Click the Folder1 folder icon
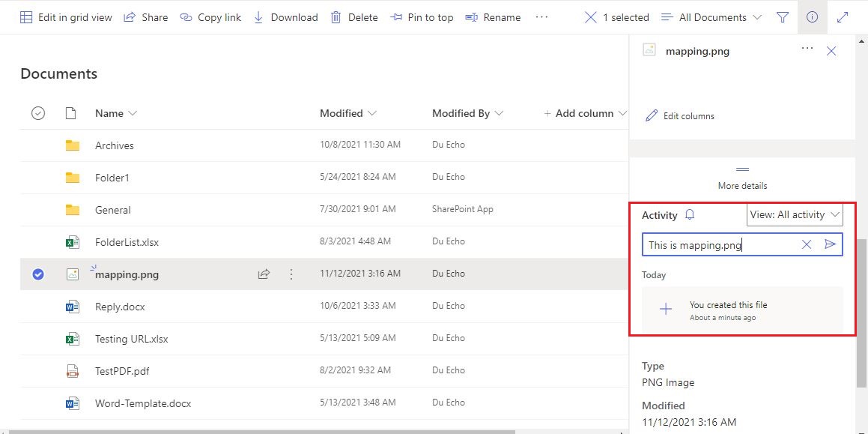This screenshot has height=434, width=868. (73, 178)
